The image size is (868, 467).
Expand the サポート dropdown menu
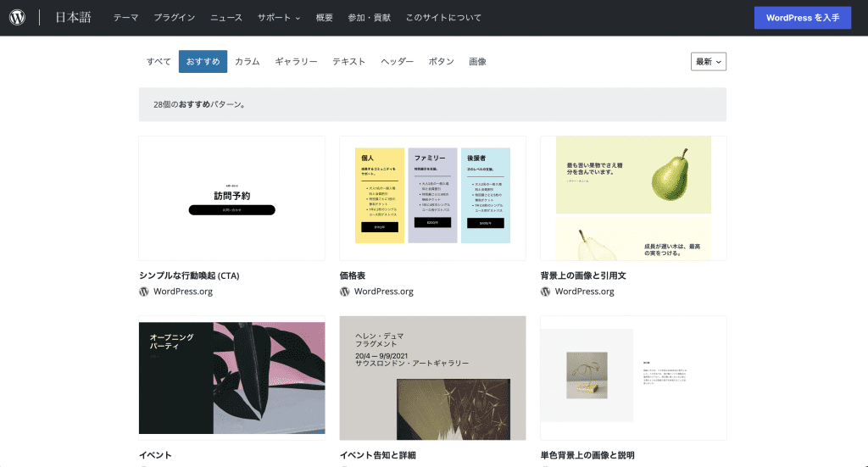(x=279, y=18)
